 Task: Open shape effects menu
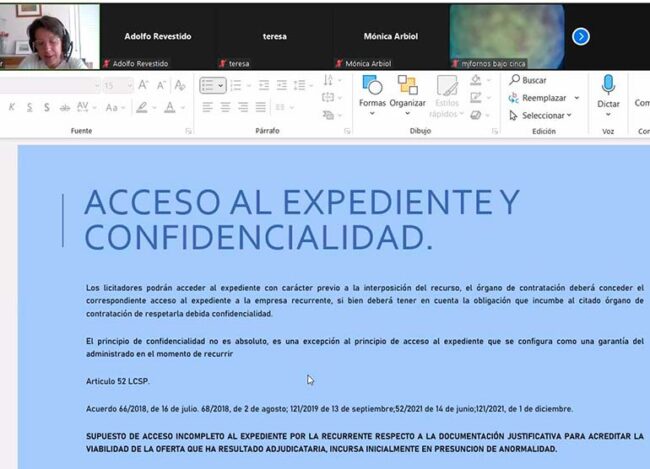[480, 115]
